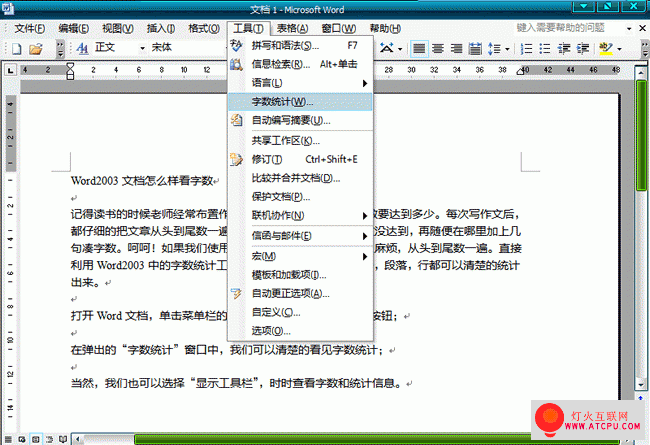Choose 自定义(C) from the menu
650x445 pixels.
pos(301,312)
